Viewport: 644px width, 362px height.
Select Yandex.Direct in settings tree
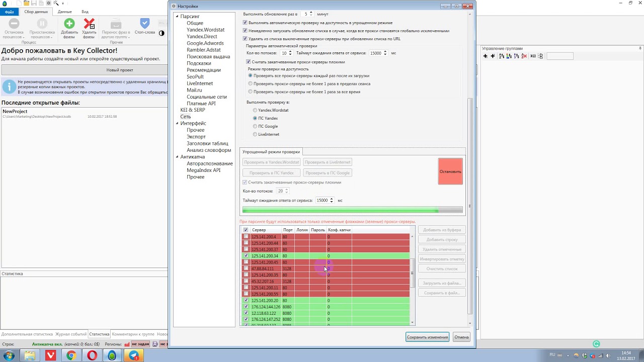click(x=202, y=36)
